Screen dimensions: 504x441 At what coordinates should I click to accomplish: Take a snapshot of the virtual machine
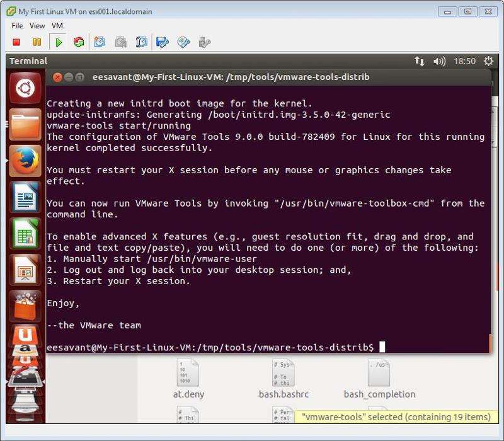tap(100, 42)
